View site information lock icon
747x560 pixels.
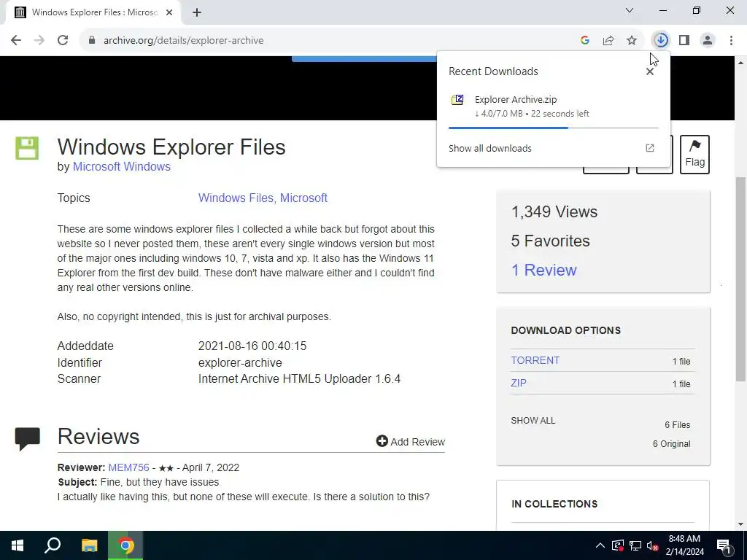tap(92, 41)
